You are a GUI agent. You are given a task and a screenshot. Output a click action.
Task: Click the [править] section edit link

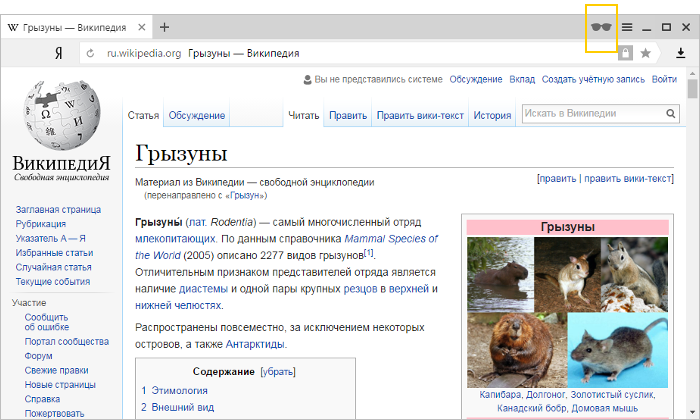(558, 179)
